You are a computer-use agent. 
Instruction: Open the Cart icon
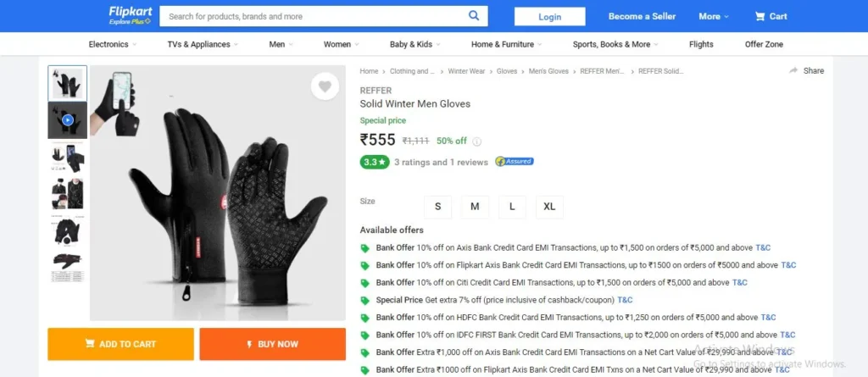coord(760,17)
